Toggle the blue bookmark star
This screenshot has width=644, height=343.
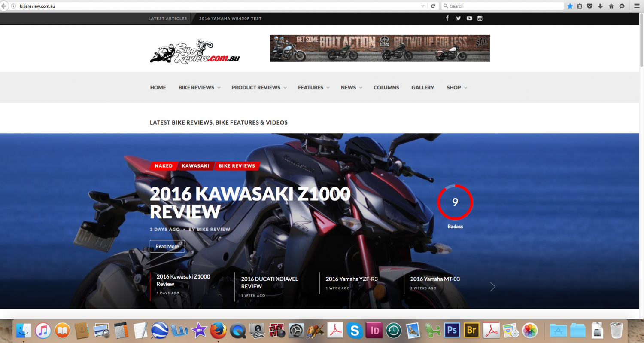pyautogui.click(x=570, y=6)
